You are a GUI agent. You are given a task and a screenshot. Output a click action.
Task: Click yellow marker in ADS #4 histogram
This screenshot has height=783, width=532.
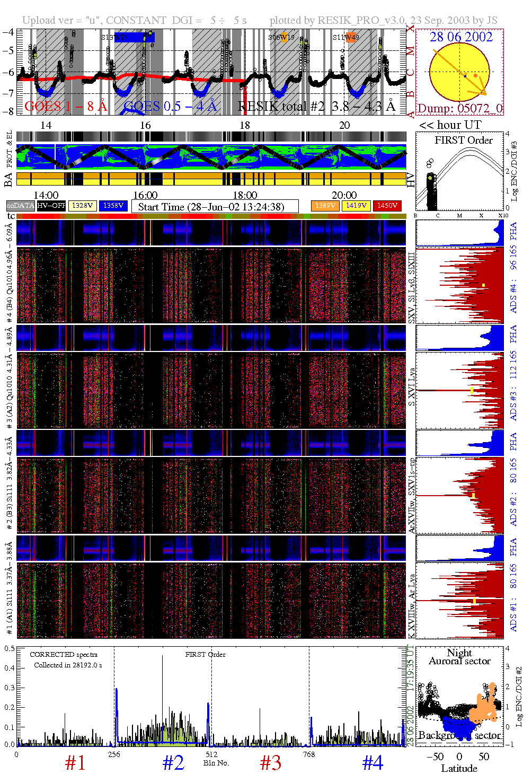click(483, 286)
